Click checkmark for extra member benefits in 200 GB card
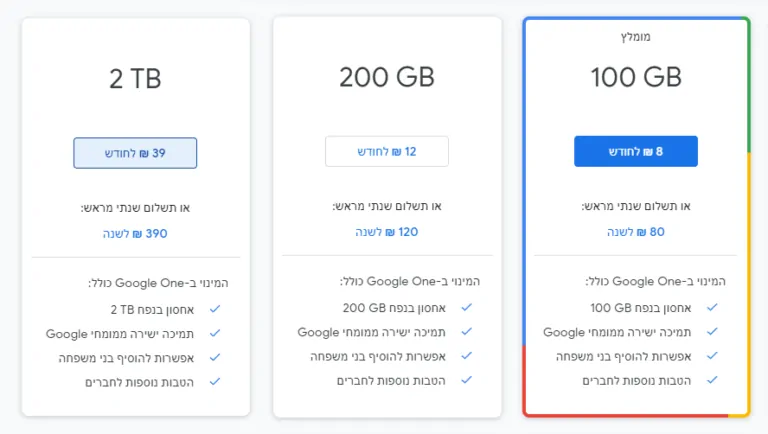This screenshot has width=768, height=434. pyautogui.click(x=467, y=380)
